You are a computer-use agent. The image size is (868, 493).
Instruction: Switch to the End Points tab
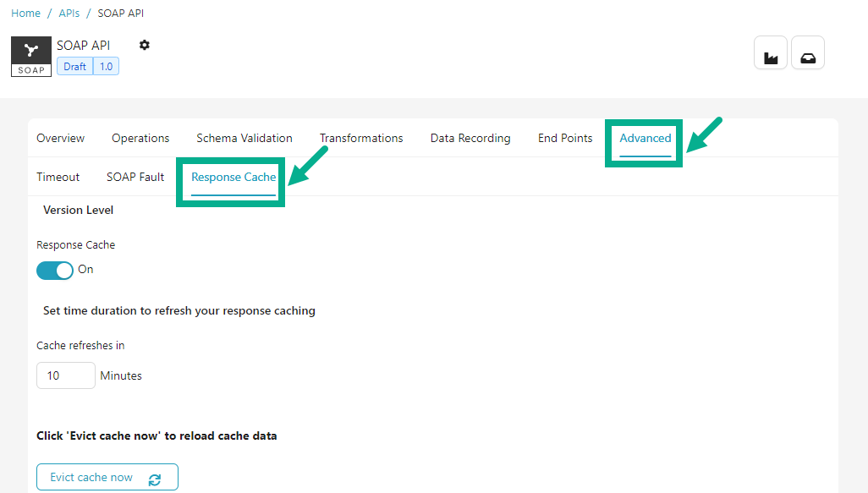(x=565, y=138)
